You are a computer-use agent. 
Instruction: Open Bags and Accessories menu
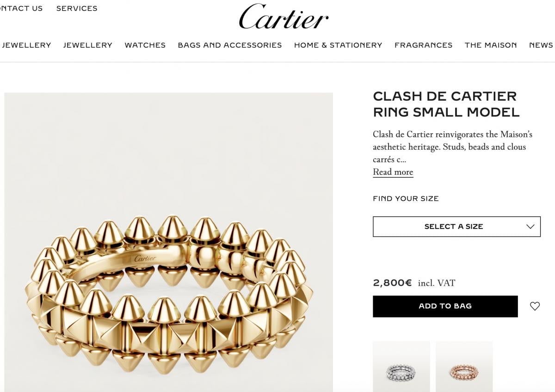coord(229,45)
